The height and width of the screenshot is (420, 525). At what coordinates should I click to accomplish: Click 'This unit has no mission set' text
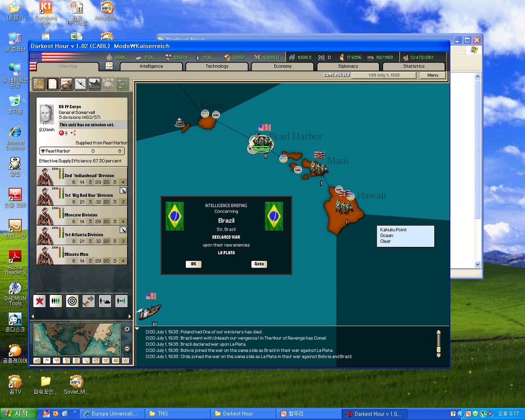click(87, 125)
